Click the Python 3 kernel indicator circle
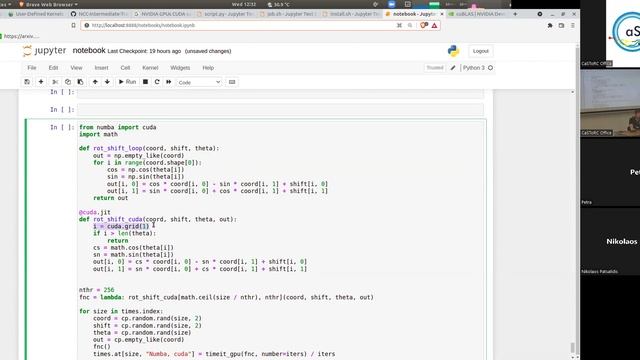This screenshot has height=360, width=640. point(491,68)
